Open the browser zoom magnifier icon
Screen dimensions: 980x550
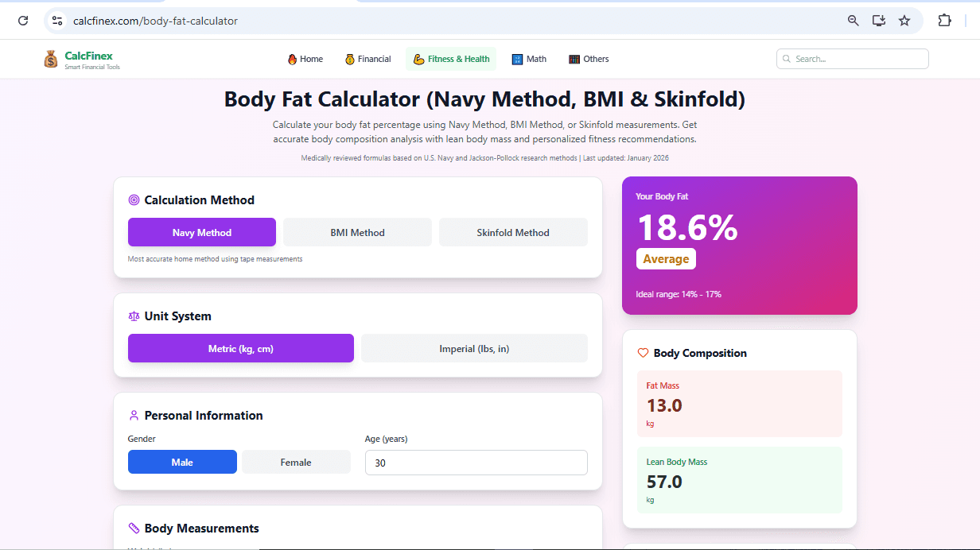(x=854, y=21)
